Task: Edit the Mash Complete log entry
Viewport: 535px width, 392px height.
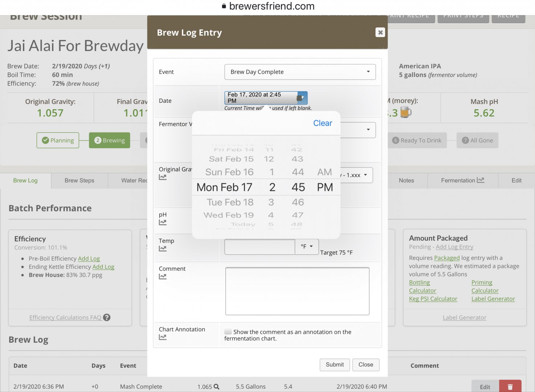Action: pyautogui.click(x=485, y=387)
